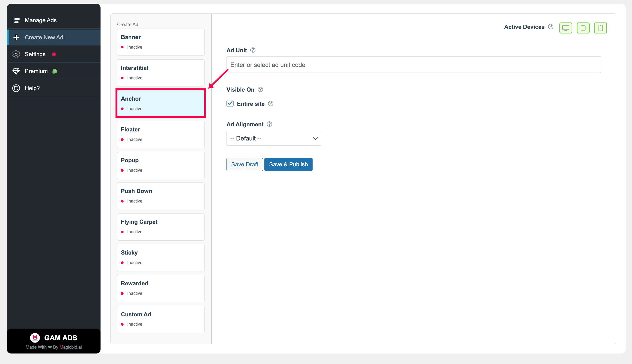Select the Push Down ad type
This screenshot has width=632, height=364.
161,196
